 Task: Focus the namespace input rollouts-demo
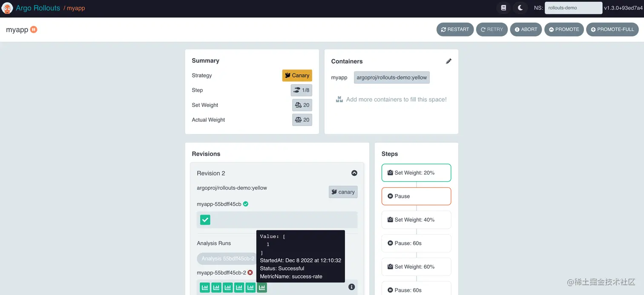point(573,8)
